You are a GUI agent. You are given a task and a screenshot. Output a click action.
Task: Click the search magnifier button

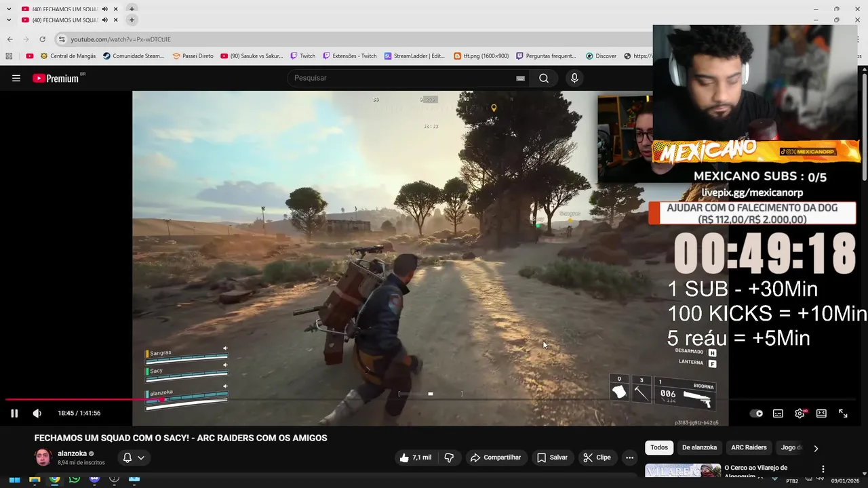543,78
